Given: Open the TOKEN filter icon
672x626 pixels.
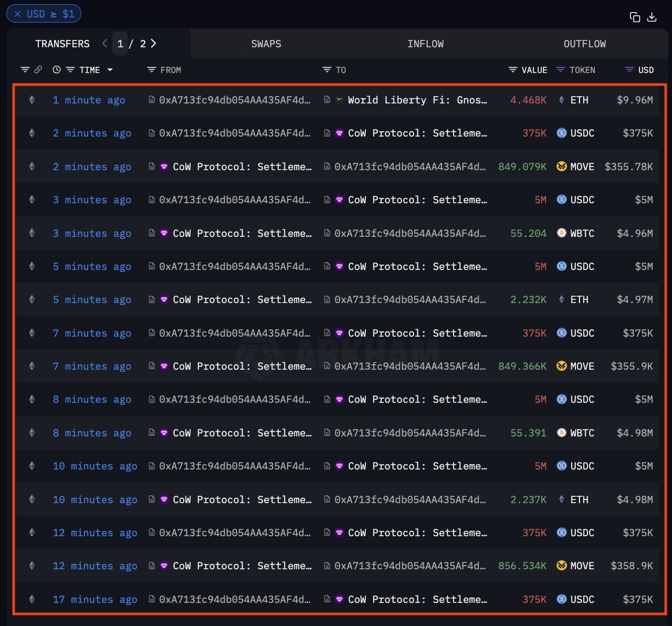Looking at the screenshot, I should point(561,70).
